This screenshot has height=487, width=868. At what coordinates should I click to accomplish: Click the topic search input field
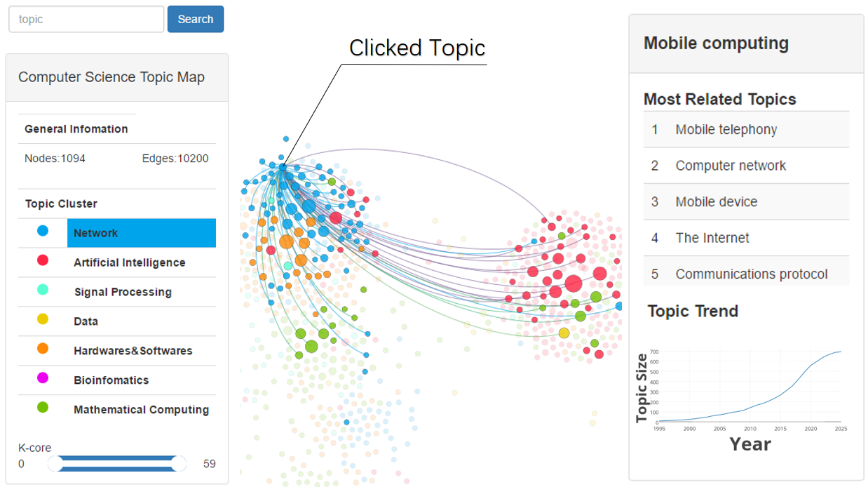point(86,20)
